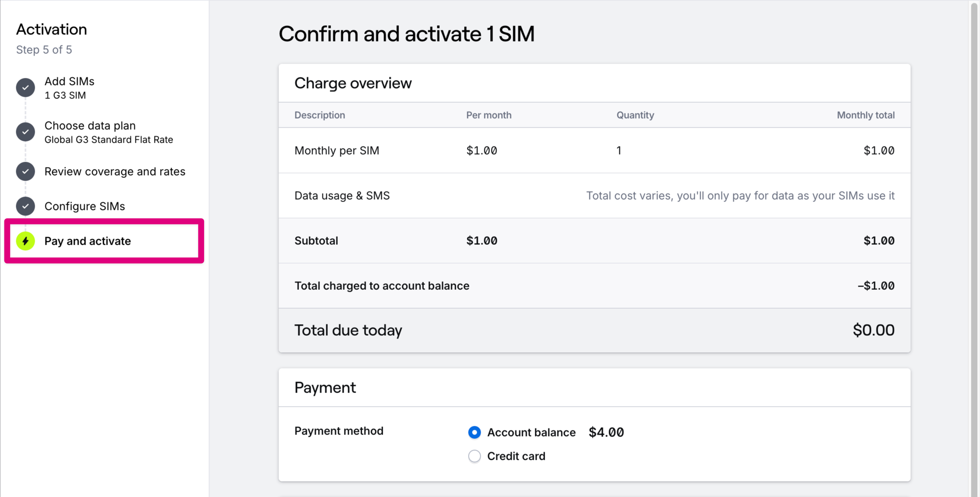This screenshot has width=980, height=497.
Task: Select the Credit card payment method
Action: [474, 456]
